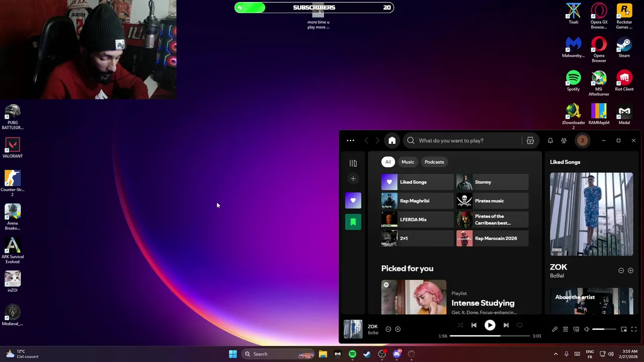Open artist Bo9al in Now Playing panel

coord(557,276)
